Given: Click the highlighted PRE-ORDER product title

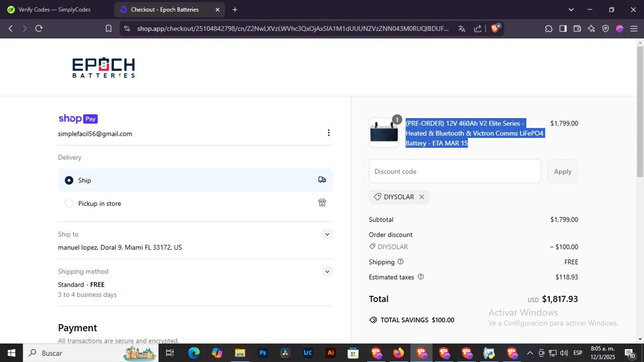Looking at the screenshot, I should 474,133.
